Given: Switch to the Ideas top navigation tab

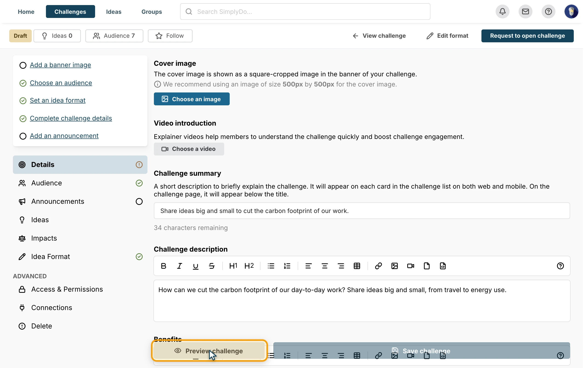Looking at the screenshot, I should coord(114,11).
